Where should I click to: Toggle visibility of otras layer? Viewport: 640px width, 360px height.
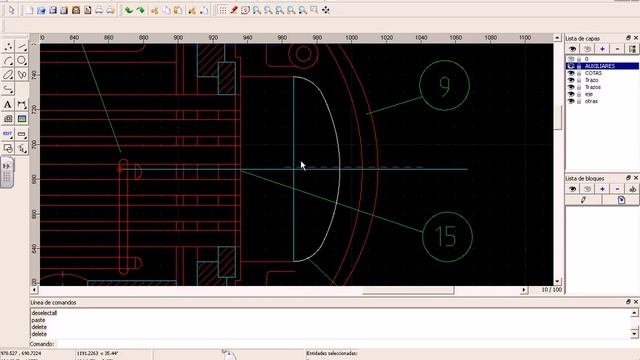point(571,101)
